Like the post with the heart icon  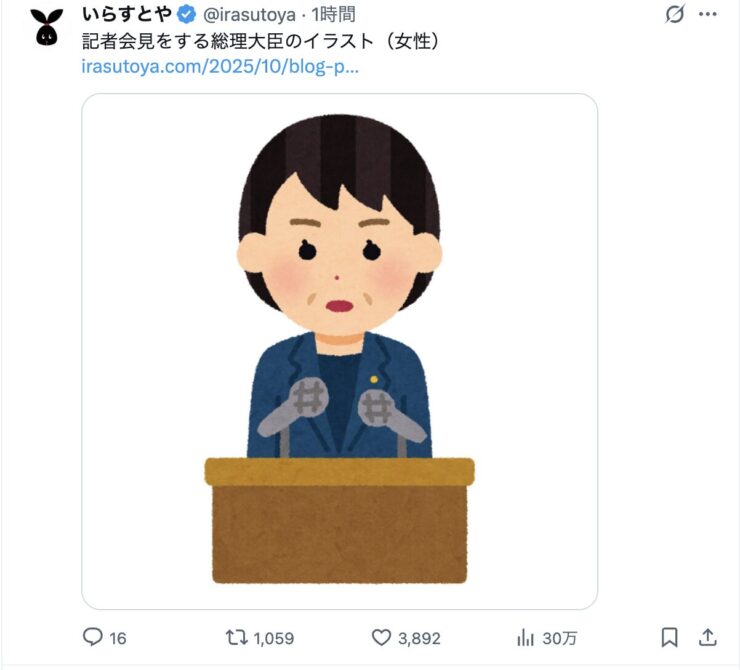pyautogui.click(x=381, y=637)
